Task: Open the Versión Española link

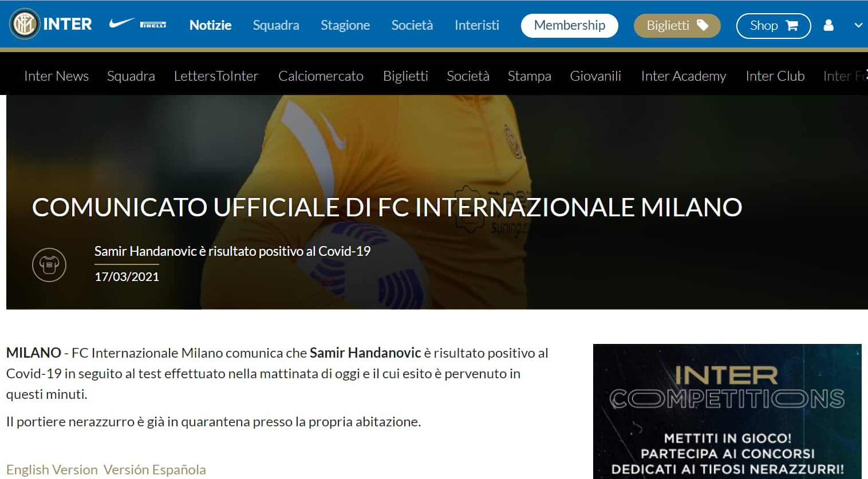Action: (x=155, y=469)
